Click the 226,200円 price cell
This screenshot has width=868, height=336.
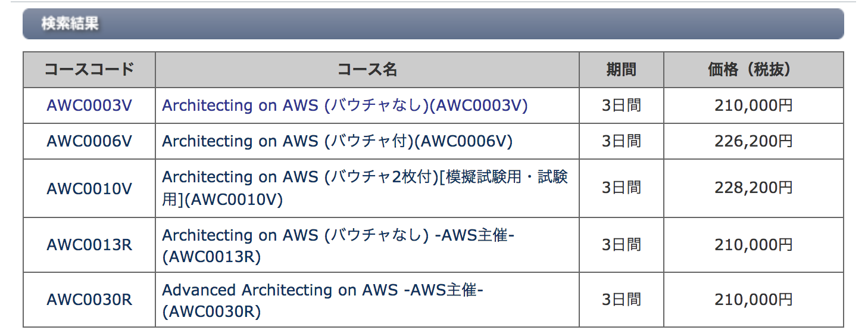pyautogui.click(x=754, y=141)
